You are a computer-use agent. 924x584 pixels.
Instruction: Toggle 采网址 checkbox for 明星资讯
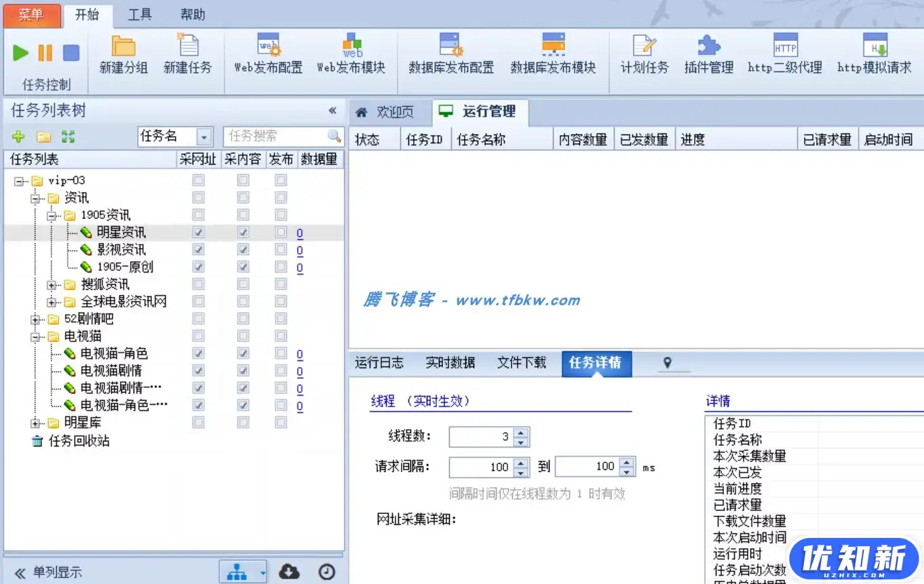click(x=198, y=233)
